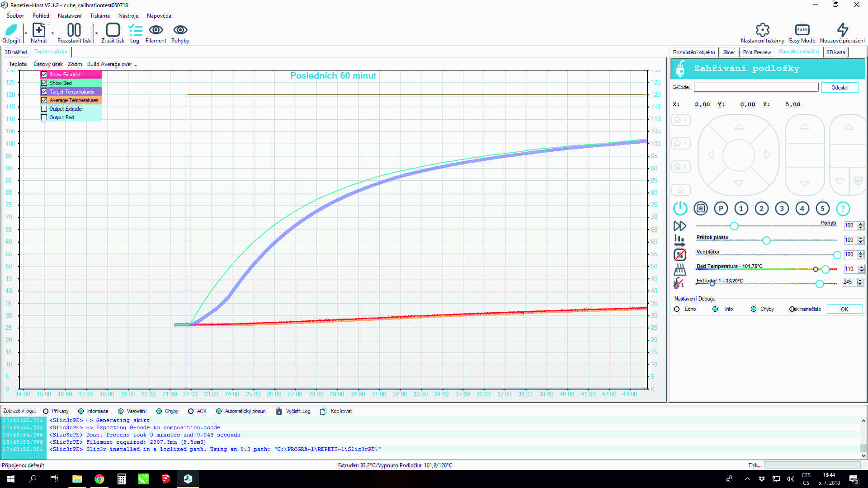Switch to the Slicer tab
This screenshot has height=488, width=868.
(729, 52)
